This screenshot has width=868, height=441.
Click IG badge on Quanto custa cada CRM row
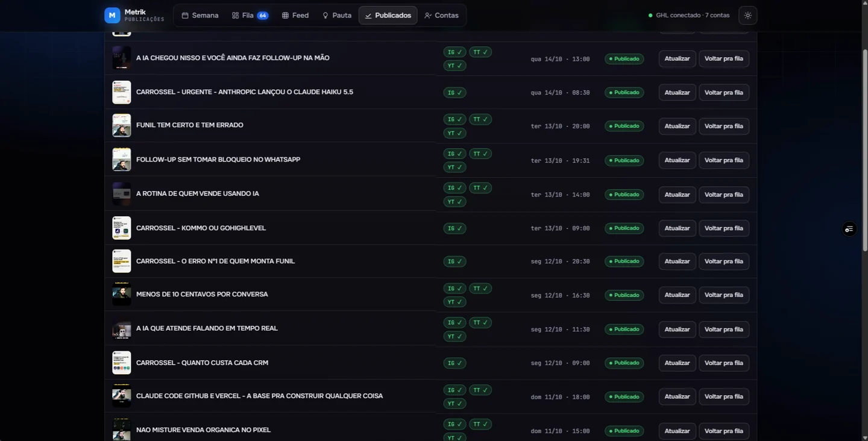(x=454, y=363)
